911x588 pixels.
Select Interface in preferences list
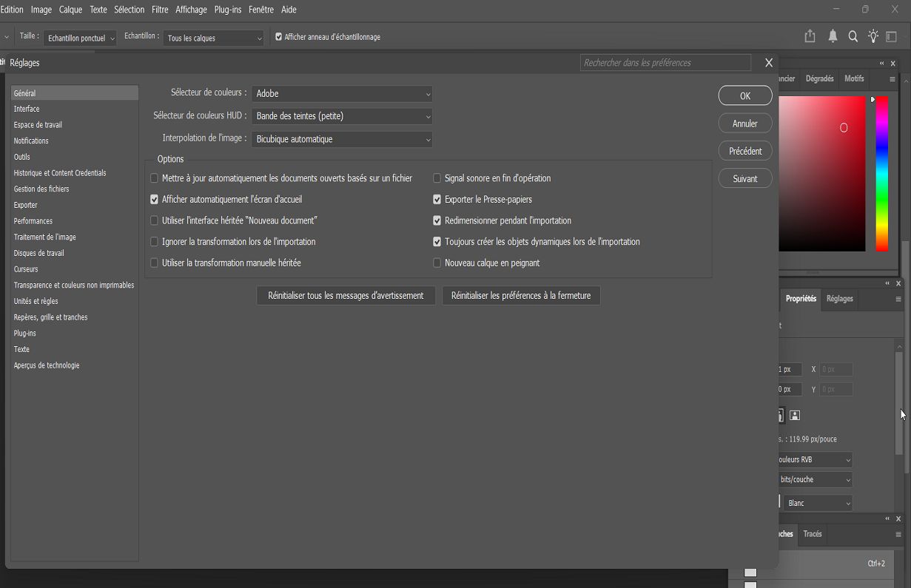coord(27,109)
